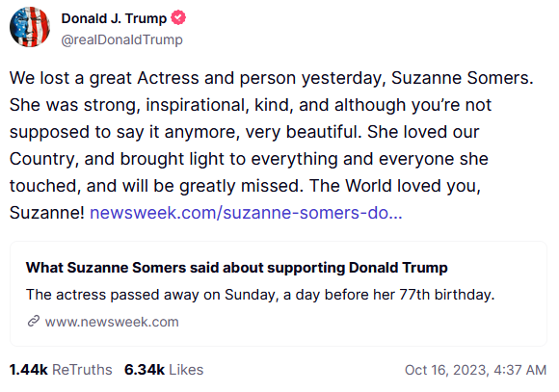The image size is (559, 392).
Task: View the 1.44k ReTruths list
Action: tap(61, 370)
